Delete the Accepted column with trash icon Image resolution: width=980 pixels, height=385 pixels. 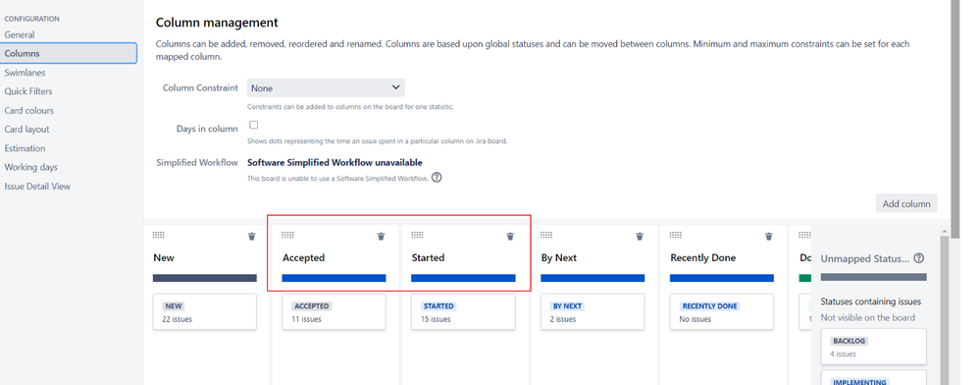tap(382, 236)
